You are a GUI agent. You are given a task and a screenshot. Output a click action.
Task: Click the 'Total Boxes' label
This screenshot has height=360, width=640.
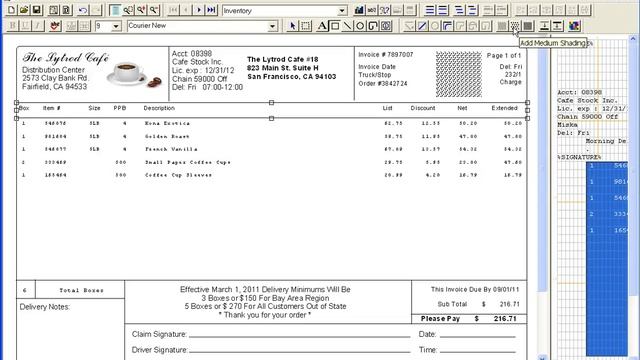click(81, 291)
